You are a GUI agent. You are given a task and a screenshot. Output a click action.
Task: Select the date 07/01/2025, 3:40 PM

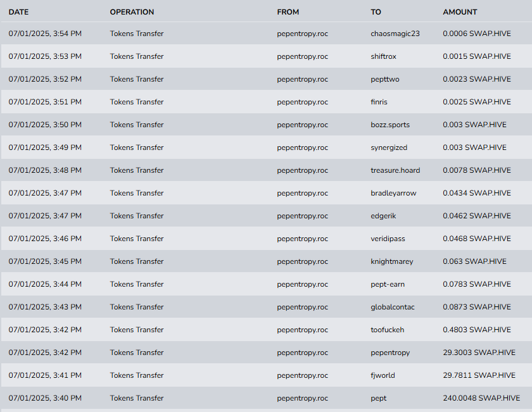pyautogui.click(x=45, y=398)
